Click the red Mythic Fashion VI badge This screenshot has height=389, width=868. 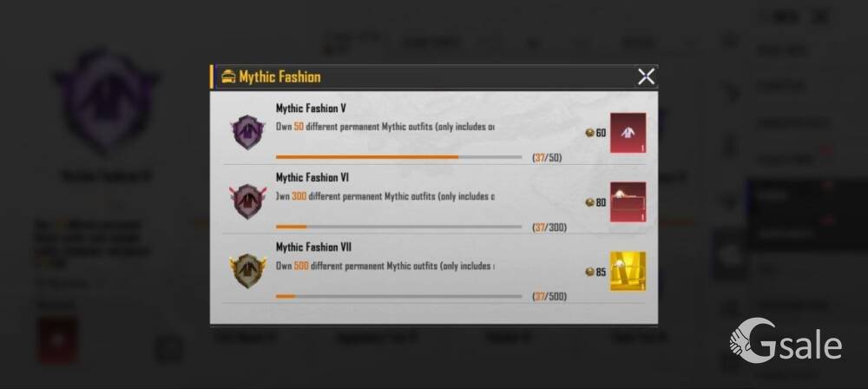tap(247, 201)
